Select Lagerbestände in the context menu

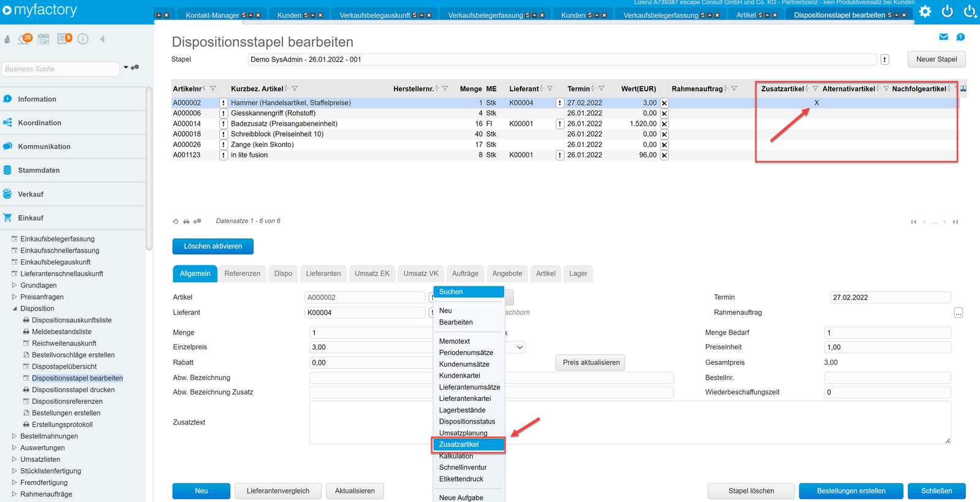[x=462, y=411]
